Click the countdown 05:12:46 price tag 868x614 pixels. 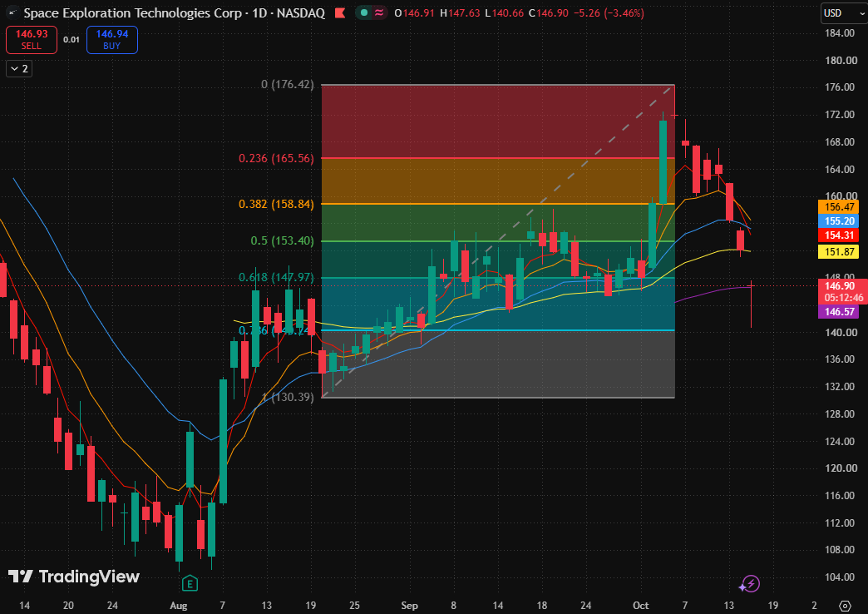pyautogui.click(x=843, y=298)
